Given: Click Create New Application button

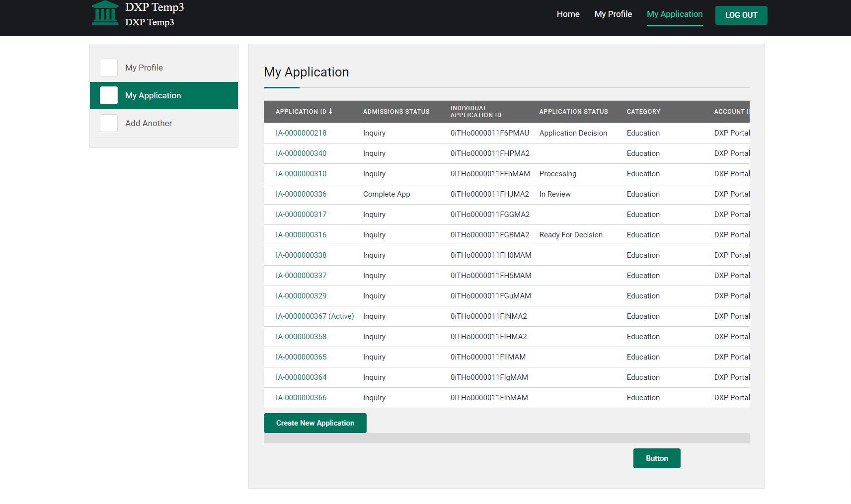Looking at the screenshot, I should 315,423.
